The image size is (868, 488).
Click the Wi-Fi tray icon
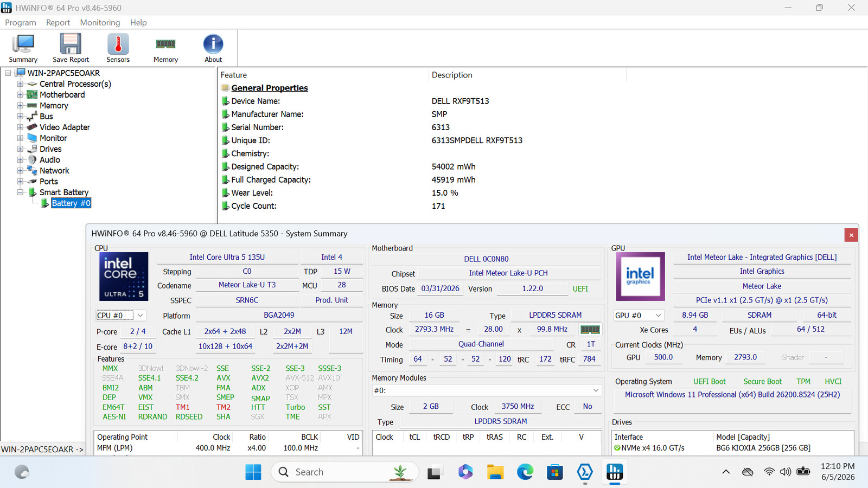tap(769, 472)
